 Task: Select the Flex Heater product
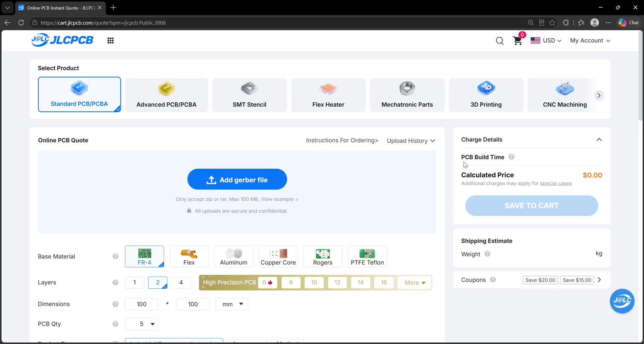pos(328,95)
